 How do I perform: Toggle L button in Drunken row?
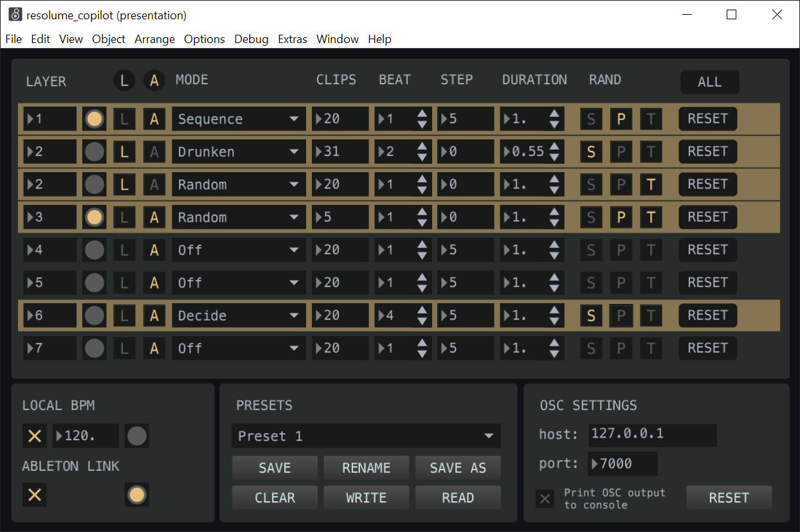125,152
